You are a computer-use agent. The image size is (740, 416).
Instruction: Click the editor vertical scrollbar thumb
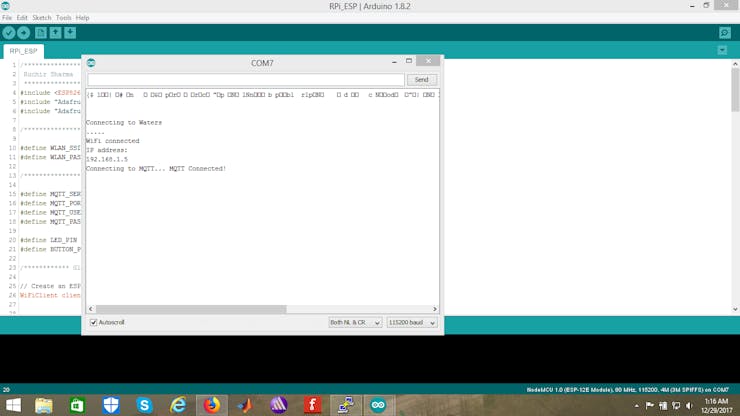click(735, 90)
